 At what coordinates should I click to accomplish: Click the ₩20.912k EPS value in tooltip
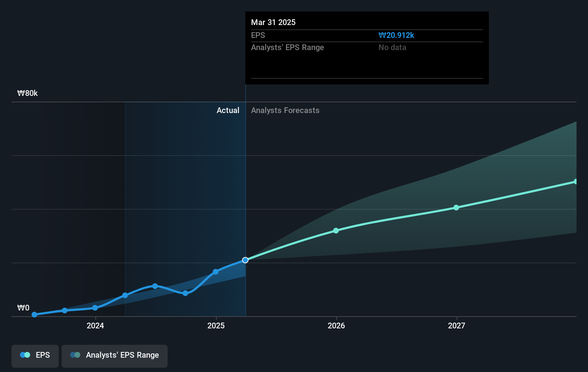pyautogui.click(x=396, y=35)
